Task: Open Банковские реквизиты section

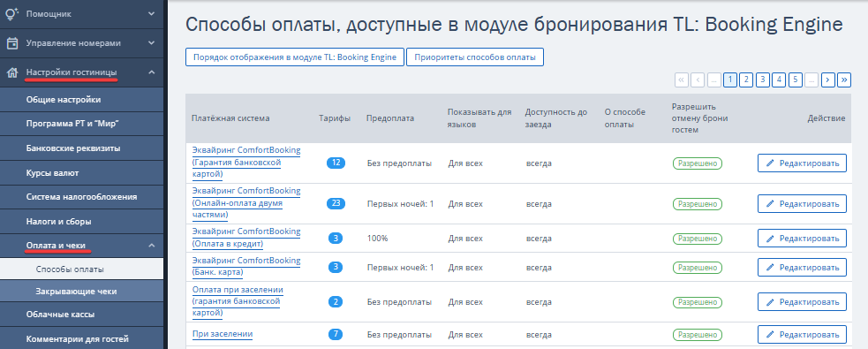Action: coord(82,148)
